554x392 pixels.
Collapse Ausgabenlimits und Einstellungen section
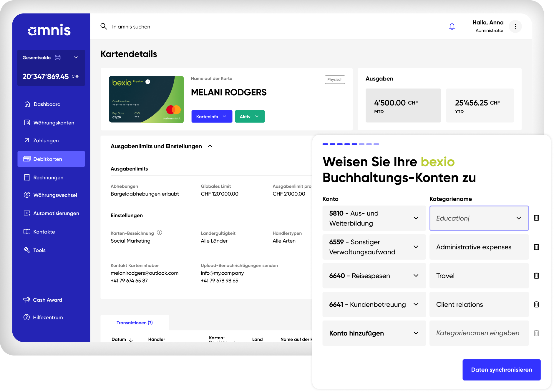pos(210,146)
